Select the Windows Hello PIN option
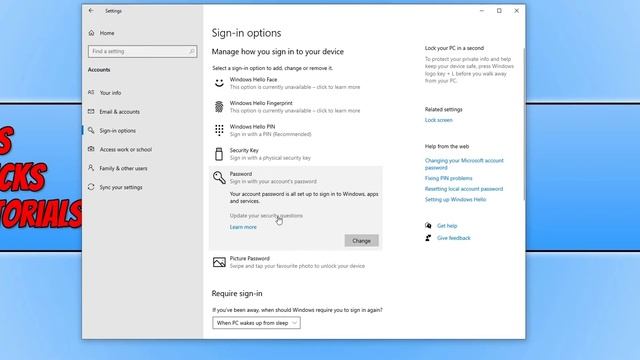The height and width of the screenshot is (360, 640). 296,130
